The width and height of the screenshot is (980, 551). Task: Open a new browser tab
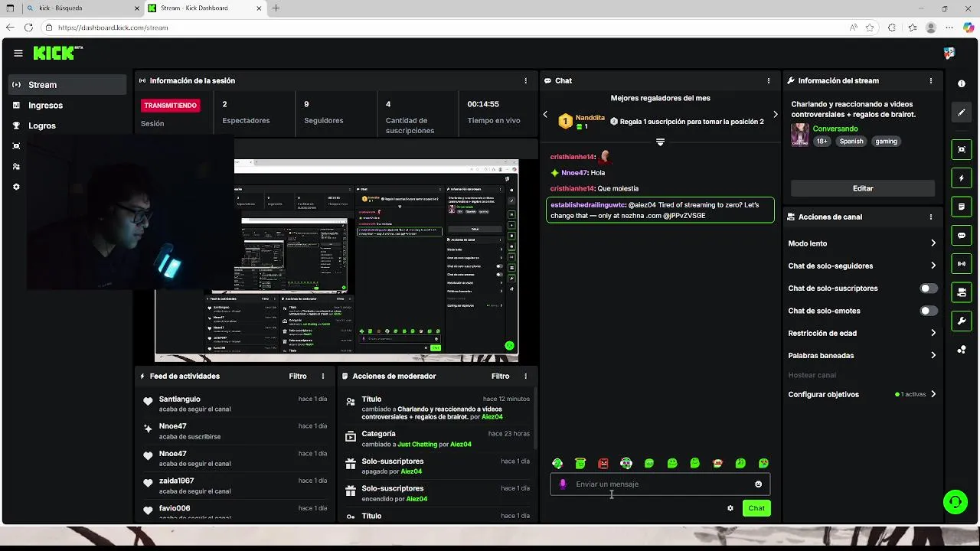pos(276,8)
